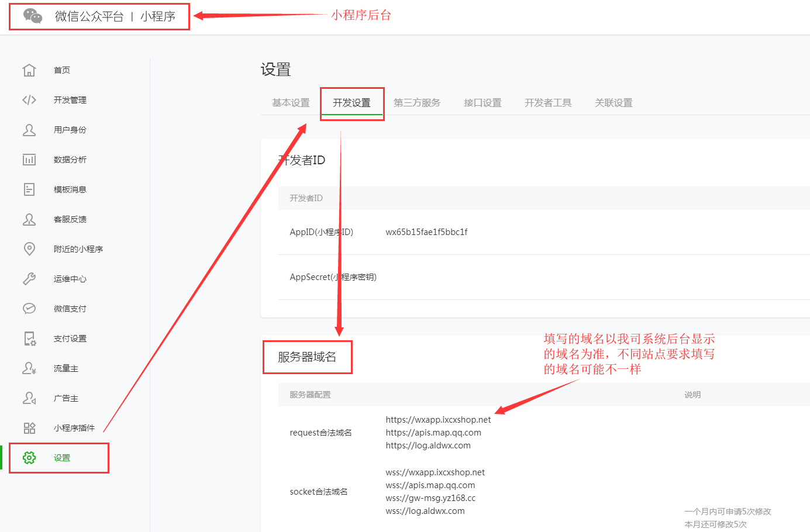Click the 开发者ID table header row

point(544,198)
